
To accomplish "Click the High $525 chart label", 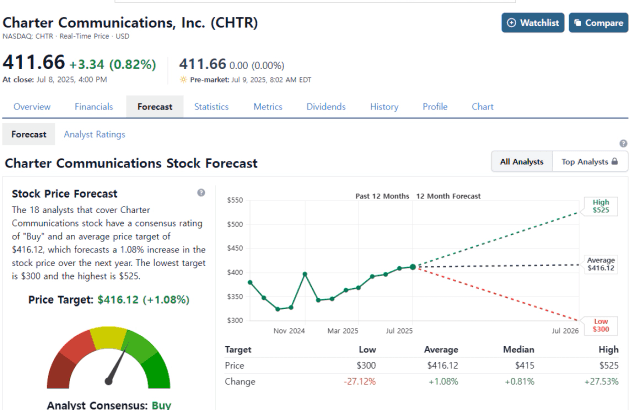I will [600, 206].
